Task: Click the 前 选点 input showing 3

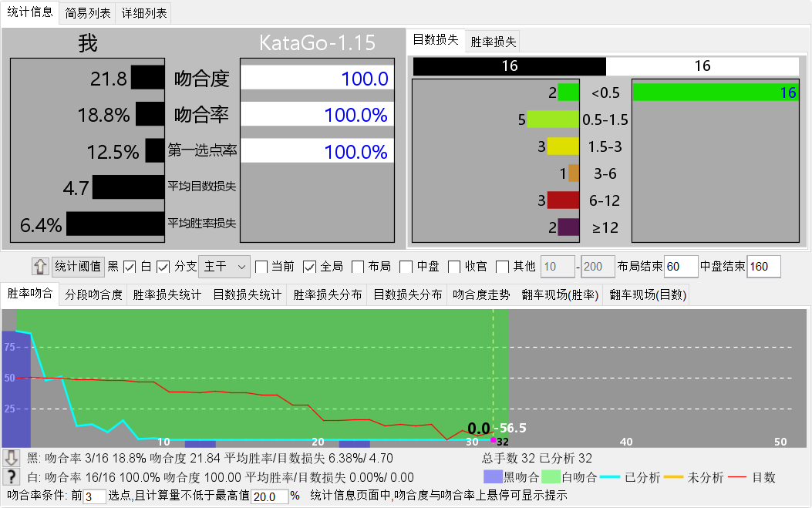Action: [x=95, y=496]
